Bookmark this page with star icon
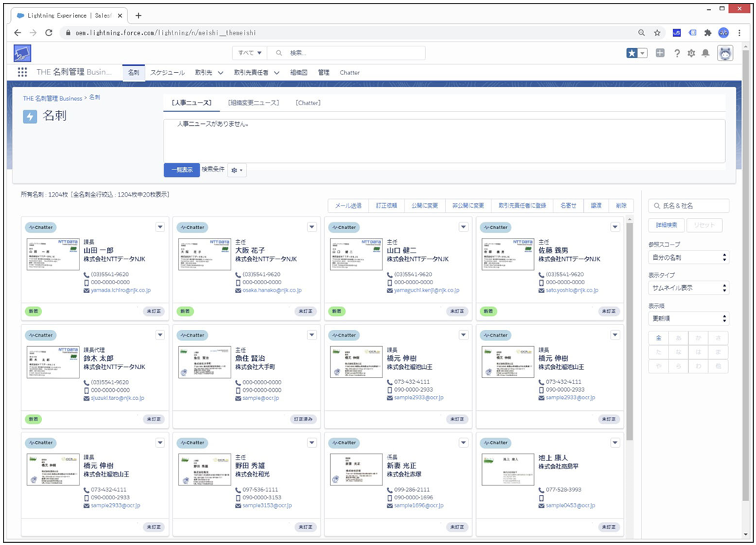The height and width of the screenshot is (545, 756). coord(657,32)
